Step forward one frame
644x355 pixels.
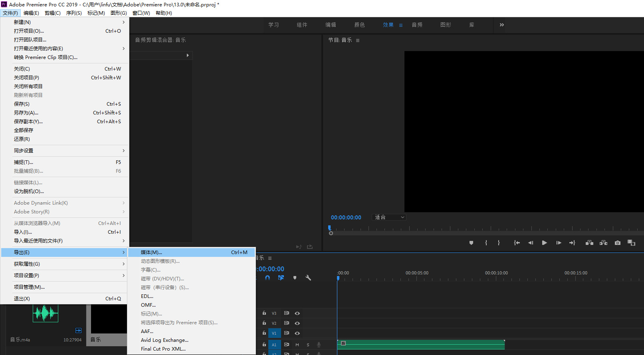coord(559,243)
